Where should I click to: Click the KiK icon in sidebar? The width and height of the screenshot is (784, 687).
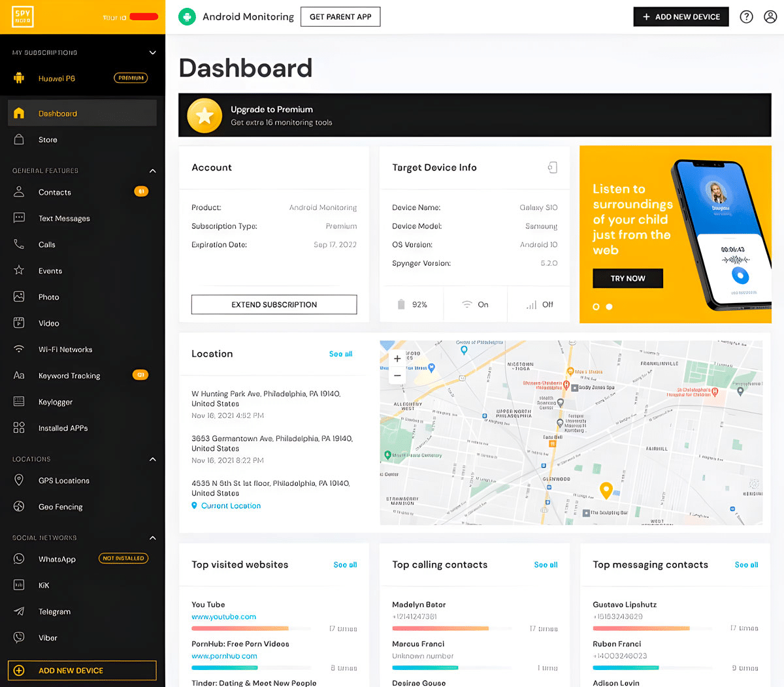(19, 585)
